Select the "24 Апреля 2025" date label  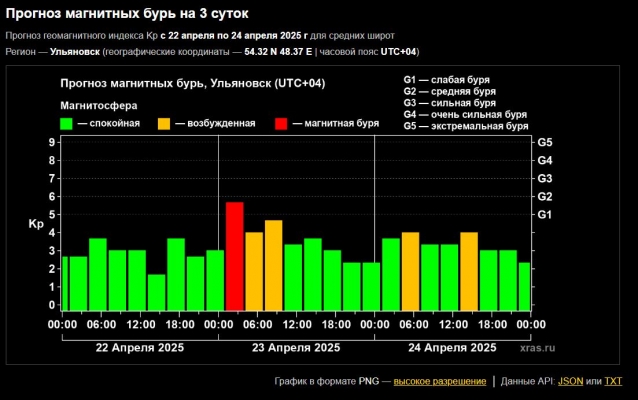(453, 348)
